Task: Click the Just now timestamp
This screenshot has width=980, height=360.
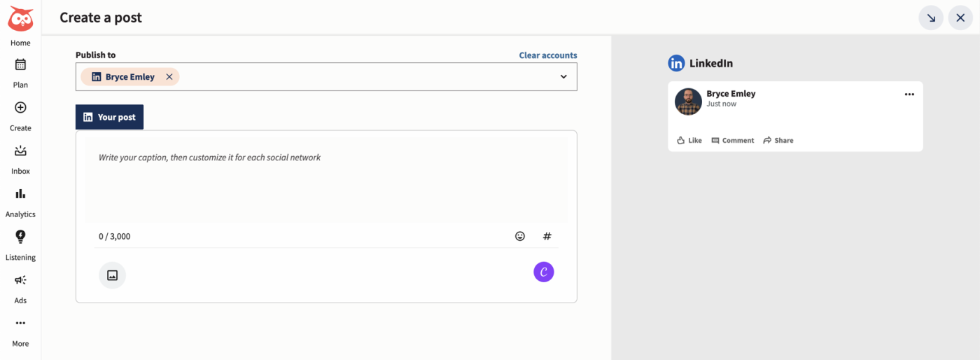Action: [x=722, y=104]
